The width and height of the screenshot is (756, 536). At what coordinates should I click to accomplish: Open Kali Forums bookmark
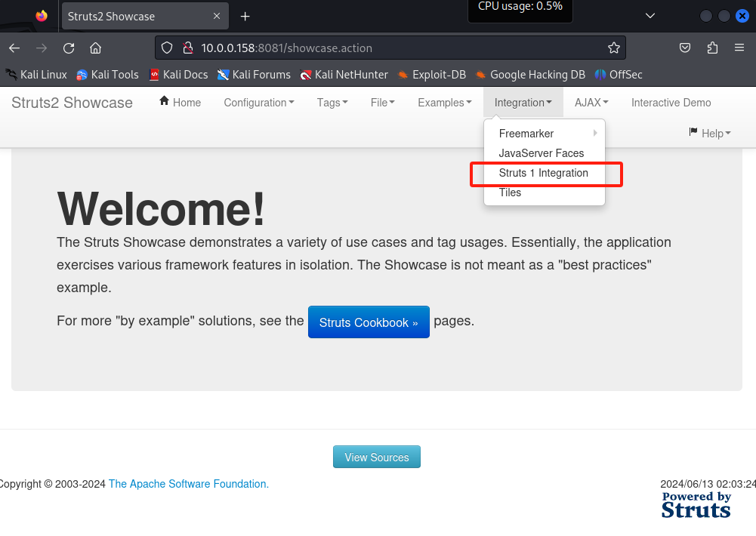point(254,75)
